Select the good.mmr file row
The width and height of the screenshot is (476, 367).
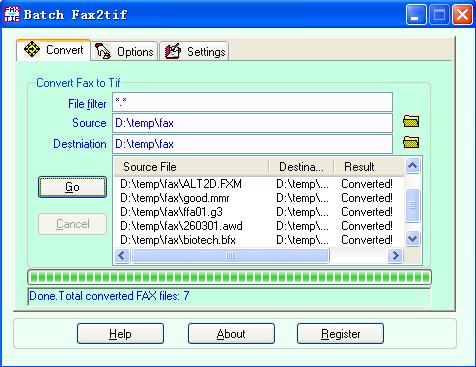pyautogui.click(x=259, y=198)
